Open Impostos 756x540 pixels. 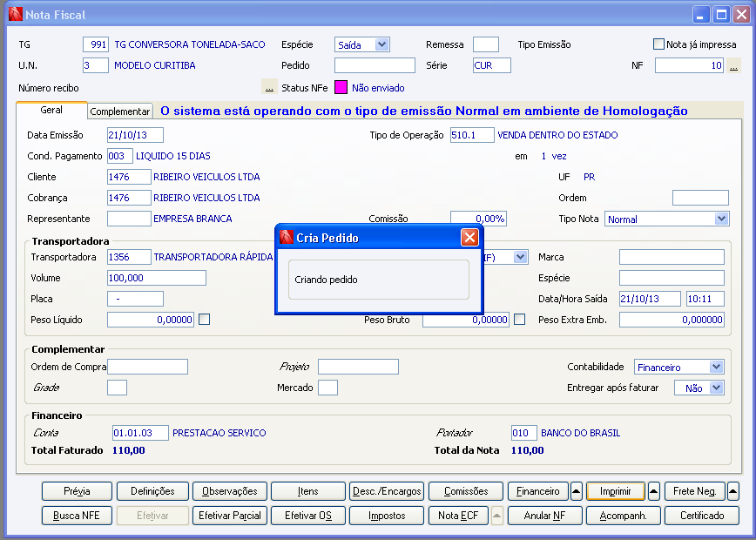pos(387,516)
